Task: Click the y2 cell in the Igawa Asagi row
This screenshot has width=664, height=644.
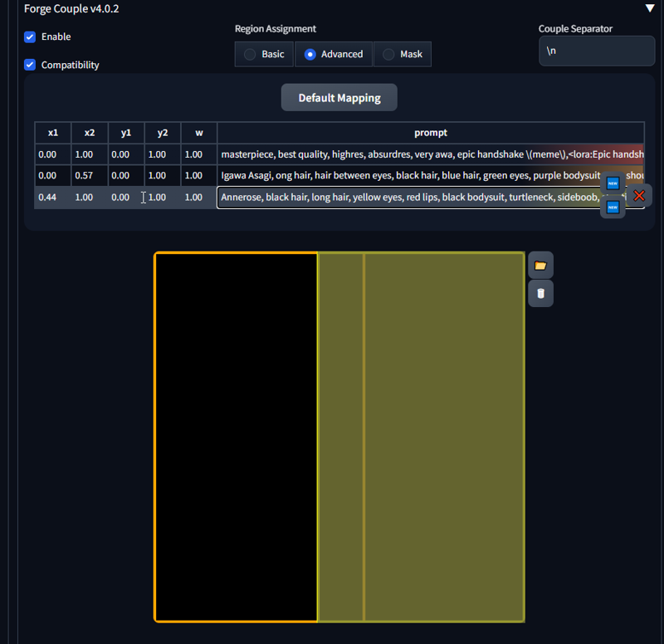Action: (x=163, y=175)
